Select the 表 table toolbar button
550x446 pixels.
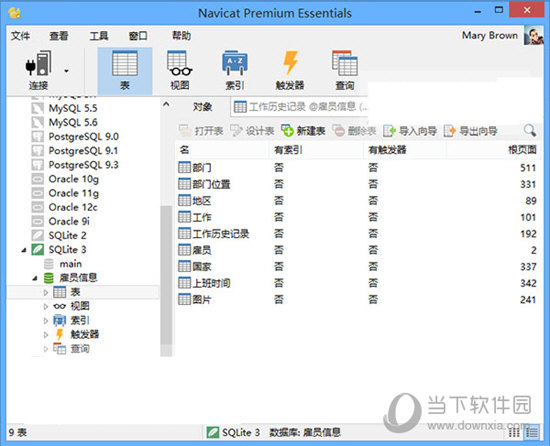pyautogui.click(x=125, y=70)
